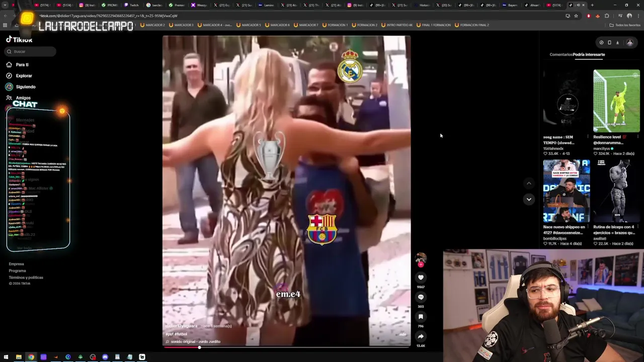Share the video using the arrow icon

click(421, 336)
